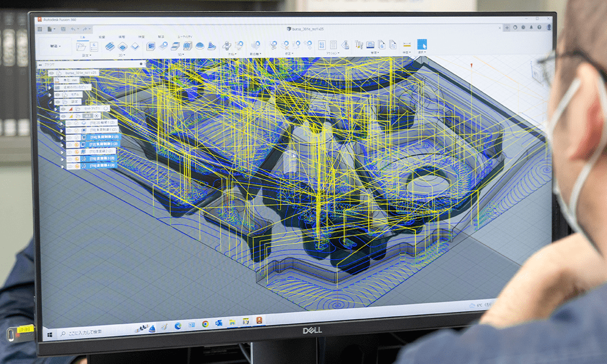
Task: Toggle visibility of the 設定 folder
Action: [58, 102]
